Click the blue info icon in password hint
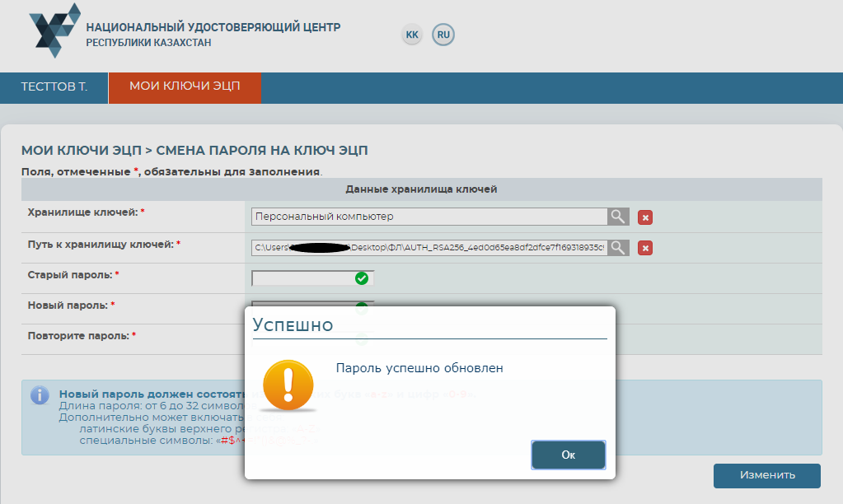This screenshot has width=843, height=504. coord(40,395)
